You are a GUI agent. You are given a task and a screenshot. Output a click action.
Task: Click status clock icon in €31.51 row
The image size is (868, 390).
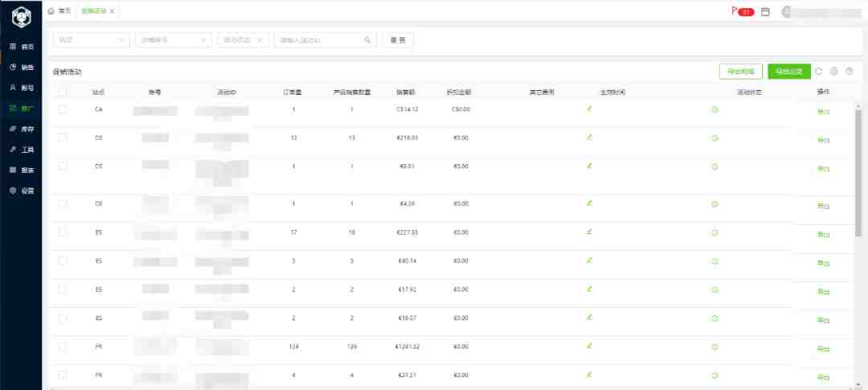[x=714, y=376]
